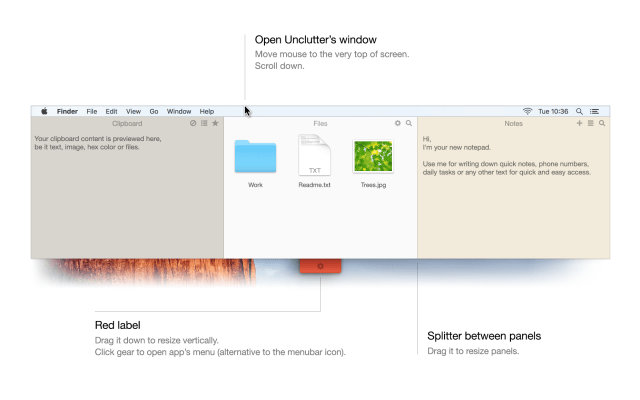The image size is (640, 400).
Task: Show notes list icon in Notes panel
Action: coord(591,123)
